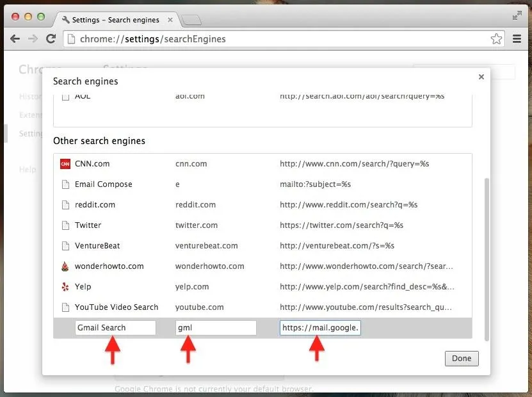The width and height of the screenshot is (532, 397).
Task: Select the wonderhowto.com entry name
Action: pyautogui.click(x=109, y=266)
